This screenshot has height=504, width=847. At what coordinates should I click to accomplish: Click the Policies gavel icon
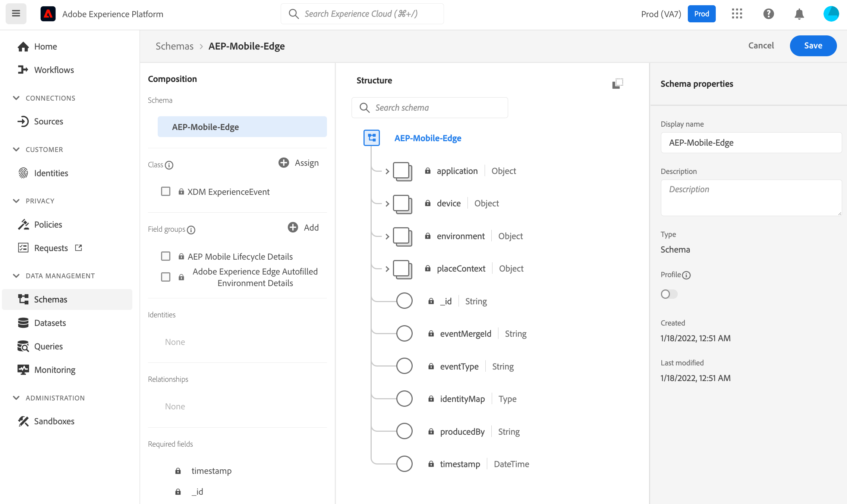23,224
